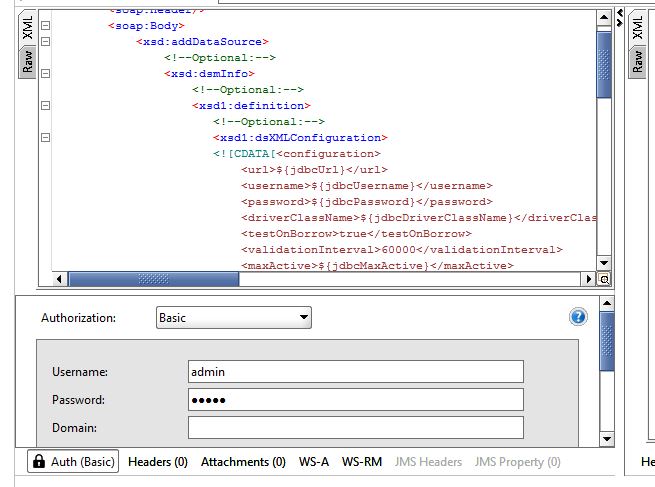
Task: Click the XML editor scroll down arrow
Action: tap(604, 263)
